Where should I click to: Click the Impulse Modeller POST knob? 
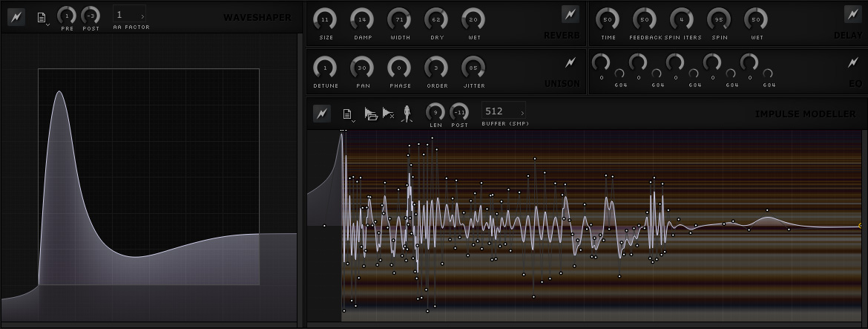(x=459, y=112)
